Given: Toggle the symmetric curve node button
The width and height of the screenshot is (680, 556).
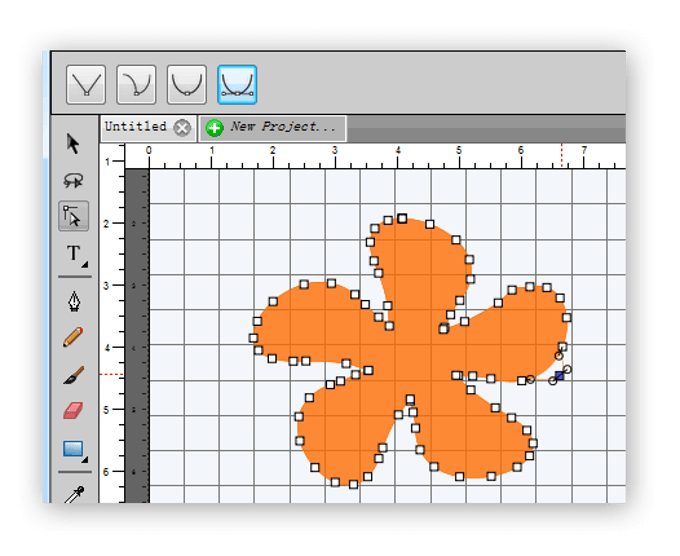Looking at the screenshot, I should 237,85.
